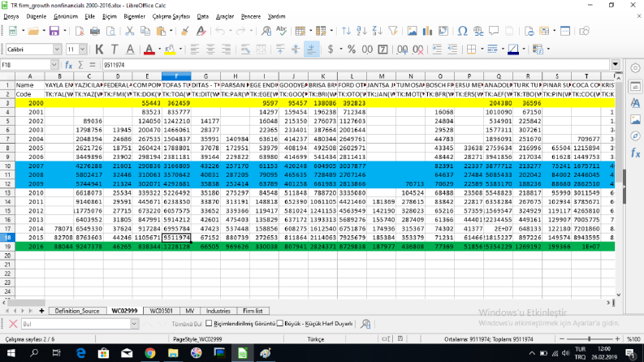Toggle bold K formatting button
This screenshot has height=362, width=644.
point(99,50)
